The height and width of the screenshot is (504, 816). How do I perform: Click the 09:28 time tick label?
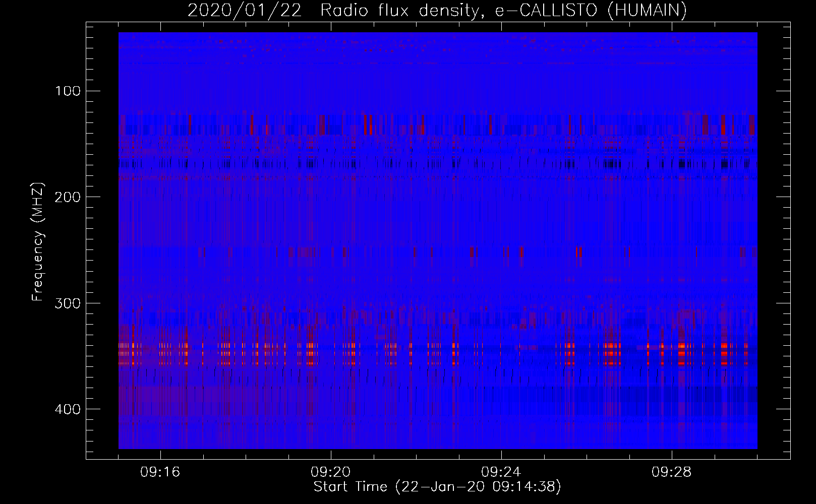click(672, 472)
